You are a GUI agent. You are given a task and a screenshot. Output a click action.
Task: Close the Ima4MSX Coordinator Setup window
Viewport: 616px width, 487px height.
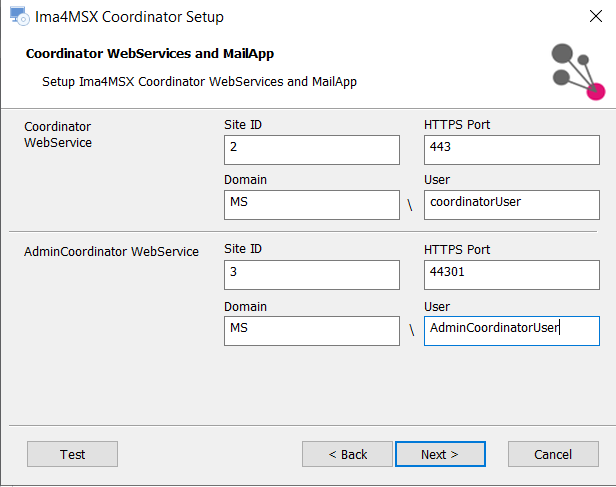coord(596,16)
